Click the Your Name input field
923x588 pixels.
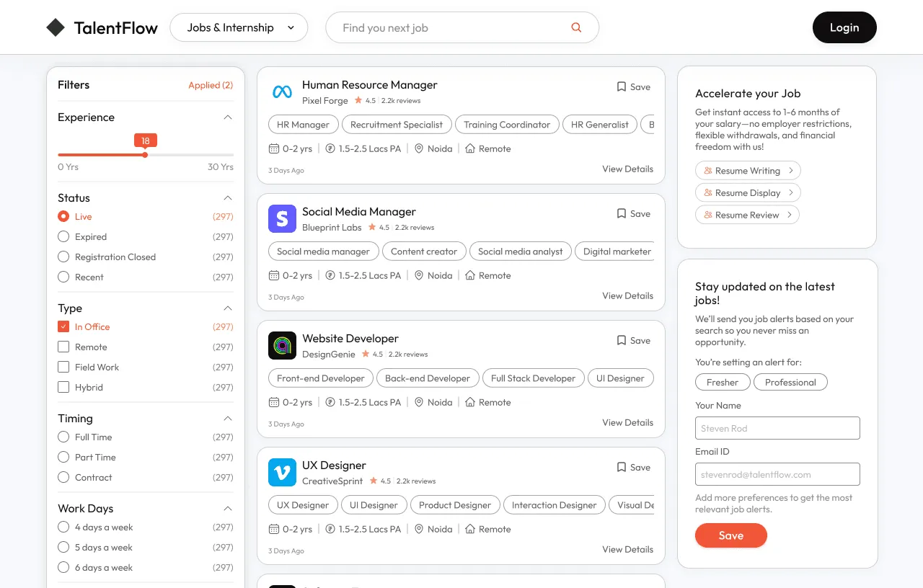point(777,427)
